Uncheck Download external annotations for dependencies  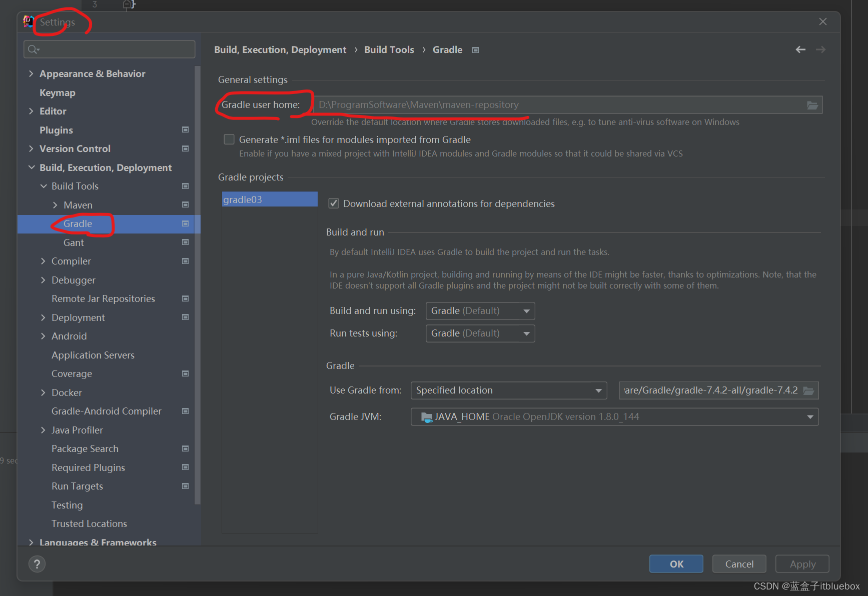coord(334,203)
